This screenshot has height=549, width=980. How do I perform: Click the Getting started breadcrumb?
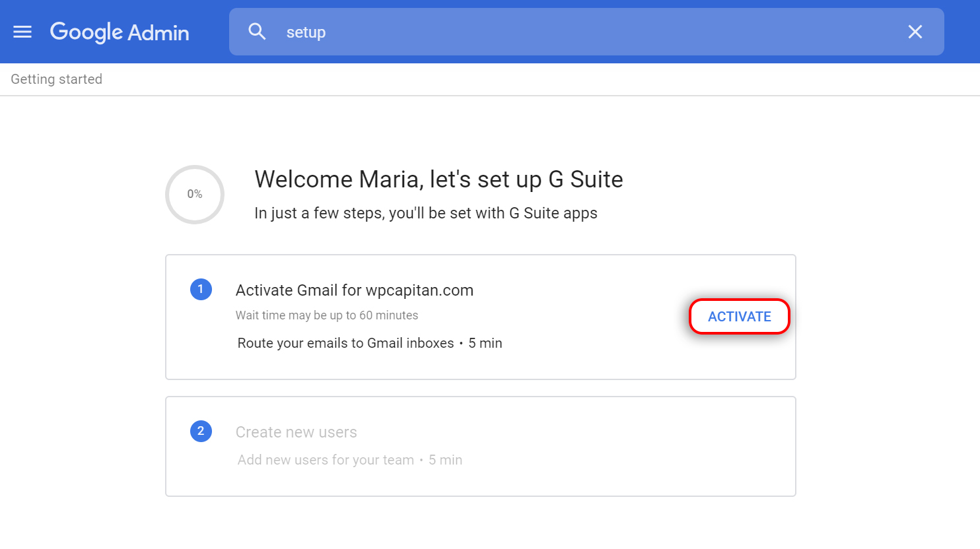tap(57, 79)
